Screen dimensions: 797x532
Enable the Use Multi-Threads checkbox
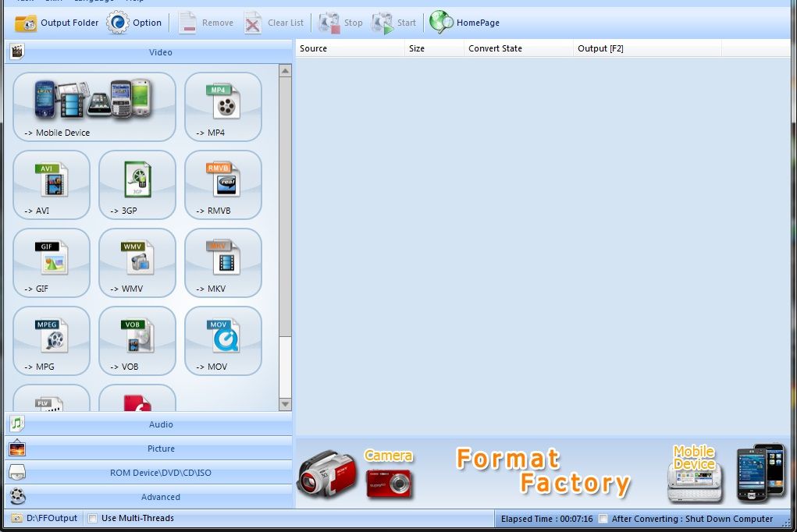pyautogui.click(x=93, y=518)
